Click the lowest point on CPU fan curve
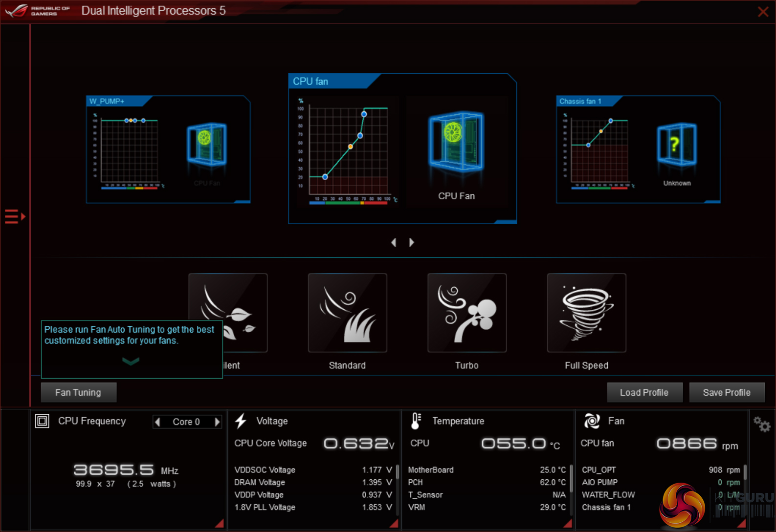This screenshot has width=776, height=532. click(x=325, y=177)
